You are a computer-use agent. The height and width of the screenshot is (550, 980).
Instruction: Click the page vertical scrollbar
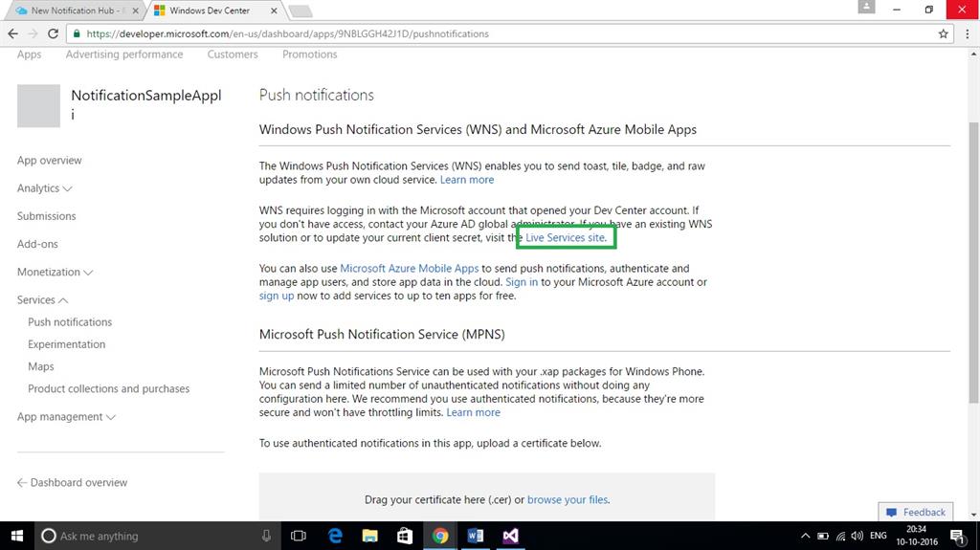click(x=973, y=262)
